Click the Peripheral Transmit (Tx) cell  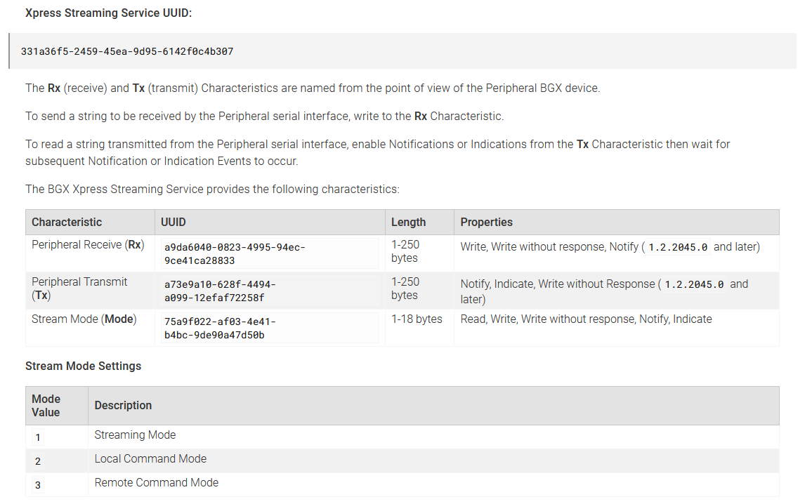coord(90,291)
